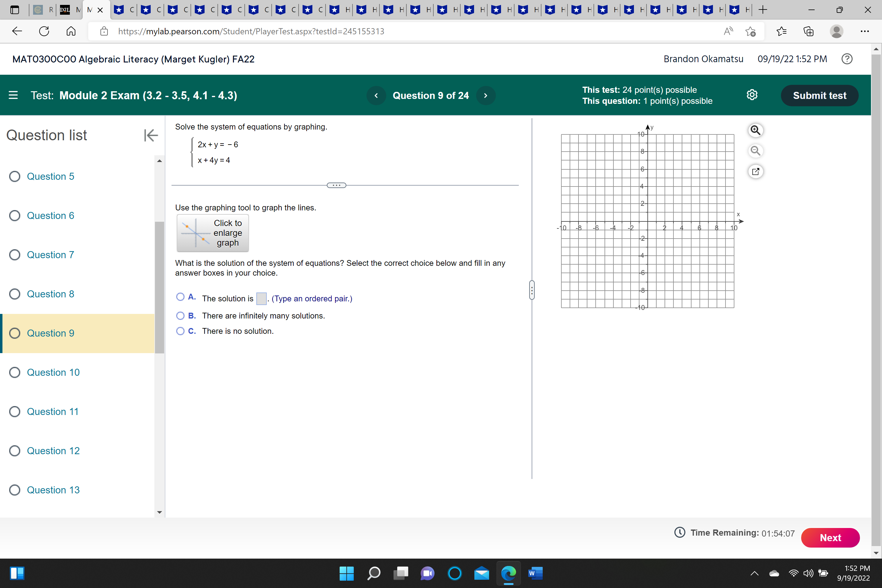
Task: Go to next question chevron in header
Action: point(485,96)
